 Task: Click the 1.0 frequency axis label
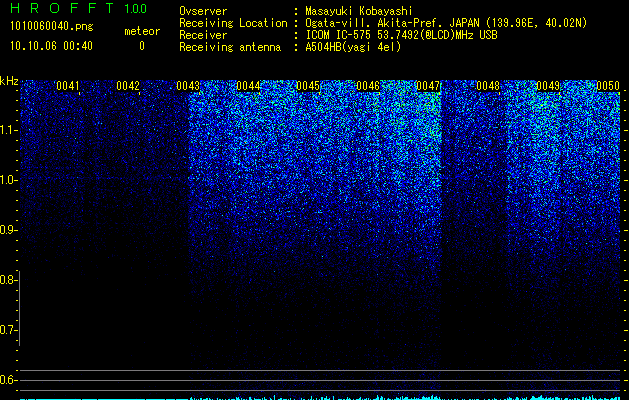(x=9, y=180)
